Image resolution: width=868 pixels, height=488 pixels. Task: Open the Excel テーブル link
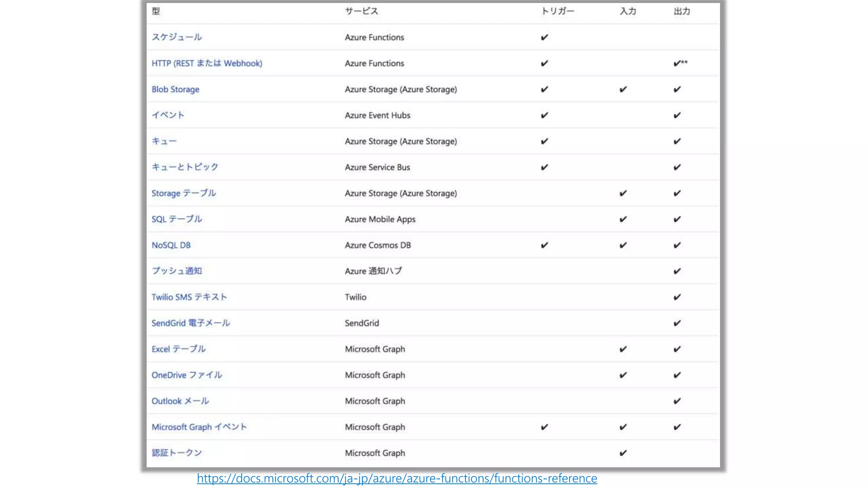click(x=178, y=349)
